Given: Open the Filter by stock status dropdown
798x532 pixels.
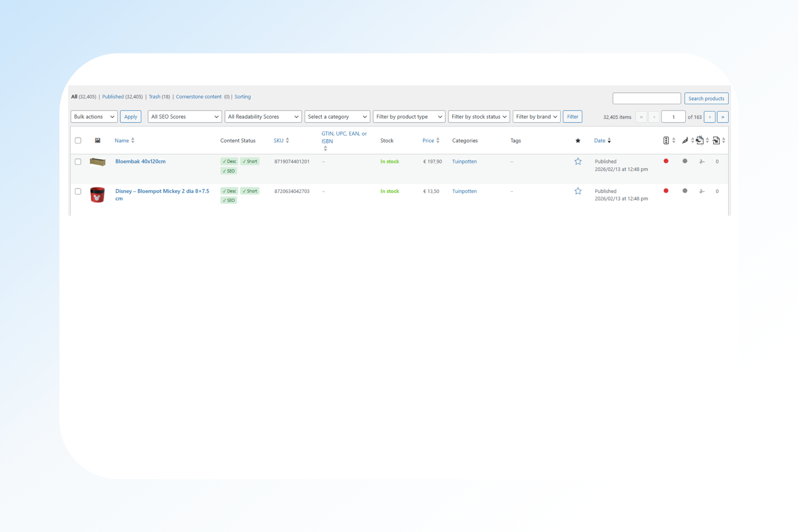Looking at the screenshot, I should pyautogui.click(x=478, y=117).
